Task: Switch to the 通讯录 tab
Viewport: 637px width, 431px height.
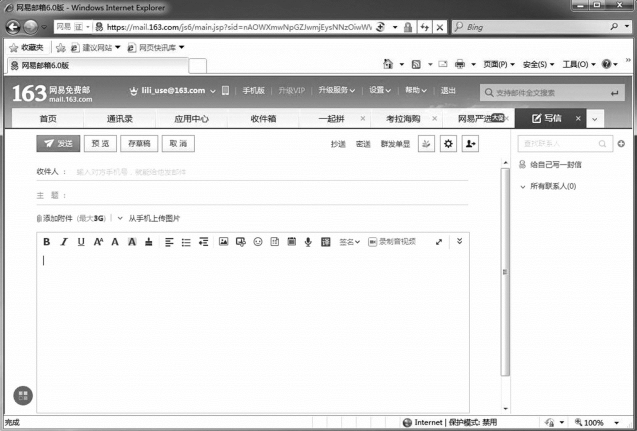Action: [x=119, y=119]
